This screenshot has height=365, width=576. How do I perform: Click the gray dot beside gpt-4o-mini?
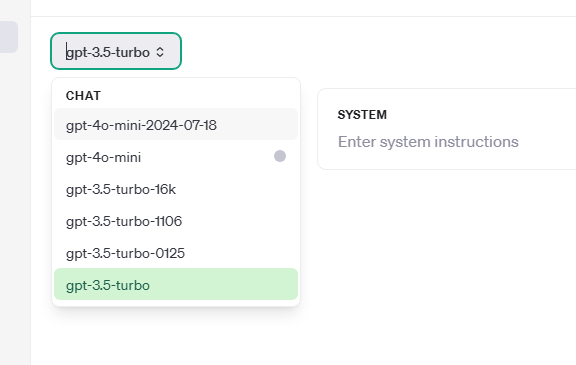[280, 156]
